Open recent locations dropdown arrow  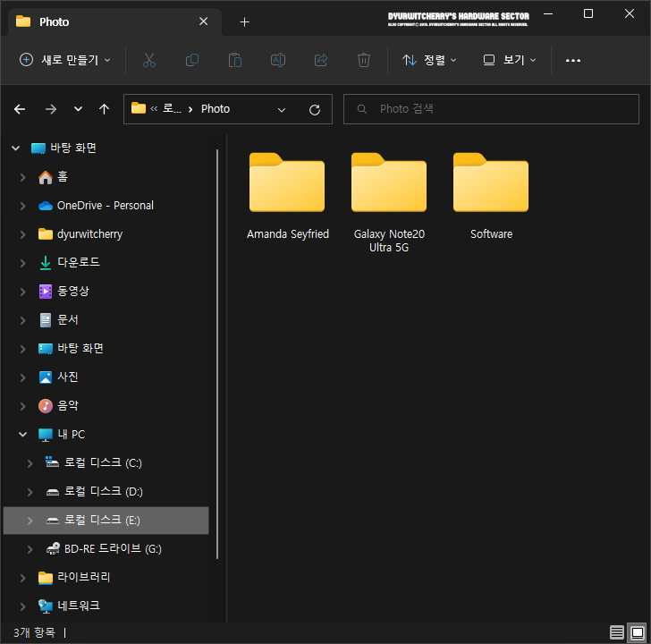coord(78,109)
